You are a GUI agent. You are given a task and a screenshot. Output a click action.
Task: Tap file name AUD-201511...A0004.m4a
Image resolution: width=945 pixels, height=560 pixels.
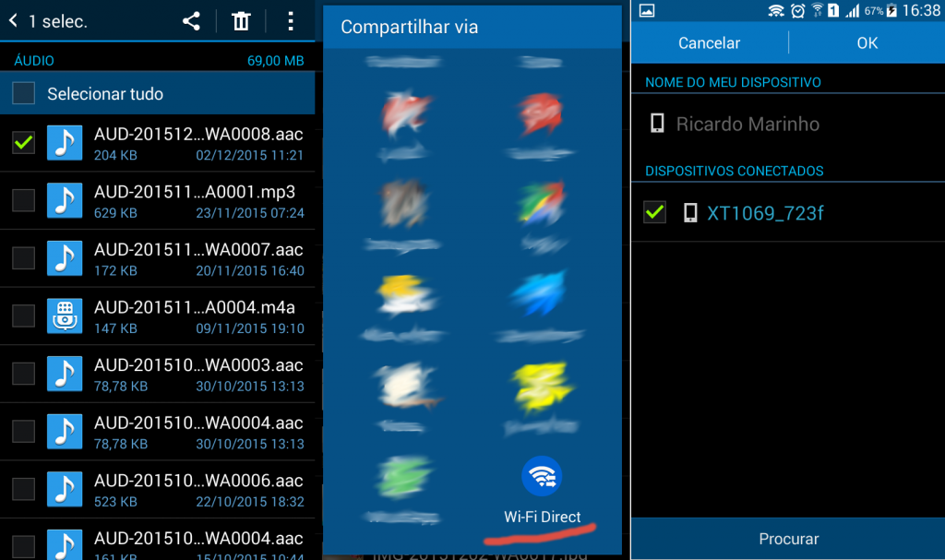tap(195, 307)
